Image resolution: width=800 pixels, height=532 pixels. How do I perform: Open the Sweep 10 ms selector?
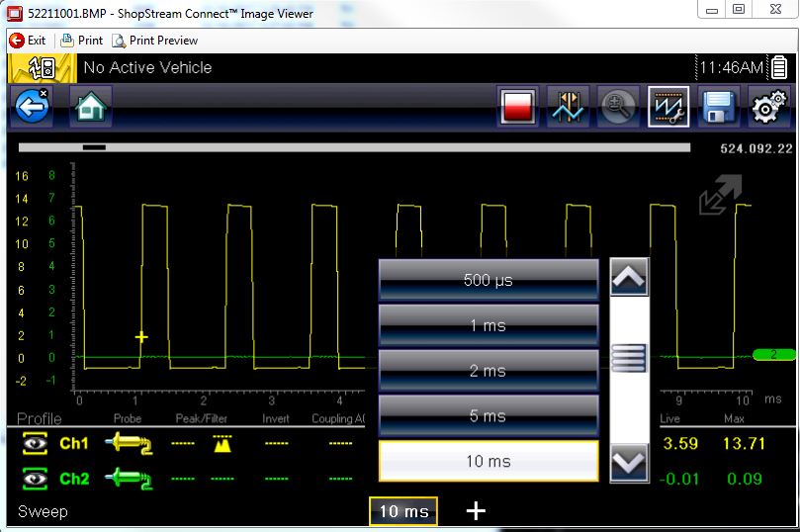pos(403,511)
